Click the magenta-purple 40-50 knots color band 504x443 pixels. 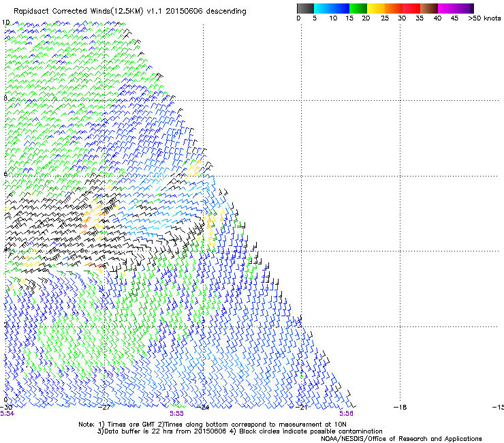click(x=456, y=8)
